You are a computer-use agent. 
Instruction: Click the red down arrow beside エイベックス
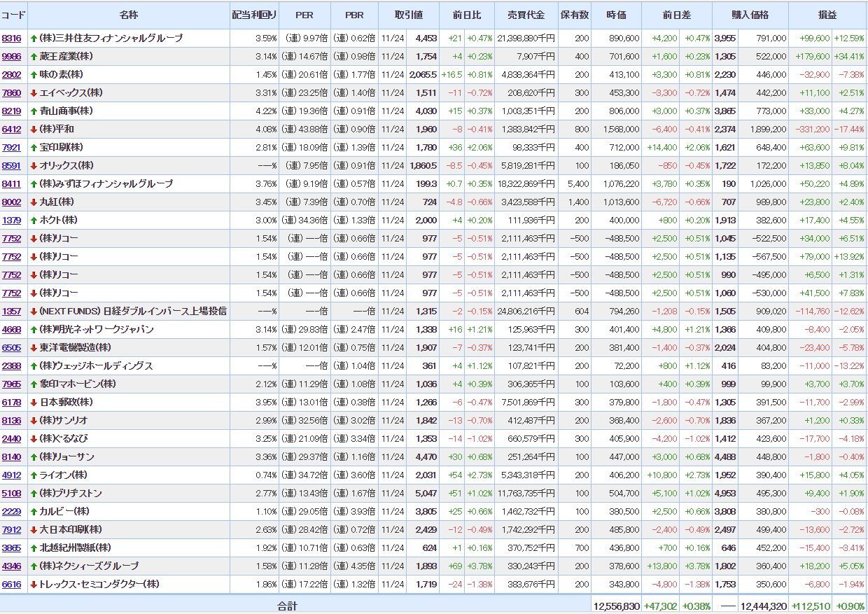tap(34, 93)
